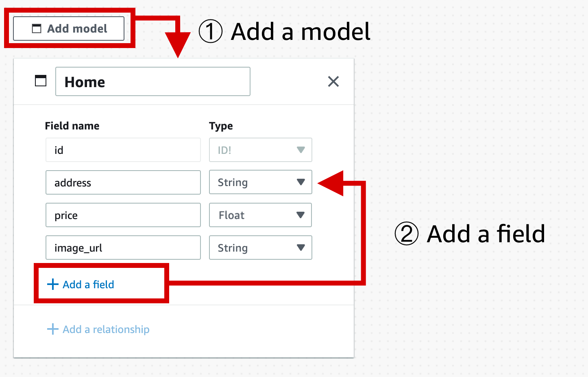Click the price field name box
Viewport: 588px width, 377px height.
pyautogui.click(x=123, y=215)
